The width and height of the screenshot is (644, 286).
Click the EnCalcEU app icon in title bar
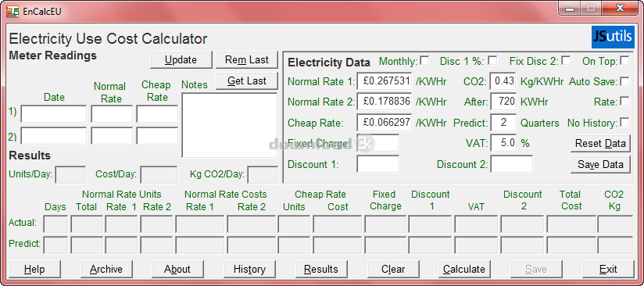coord(13,11)
